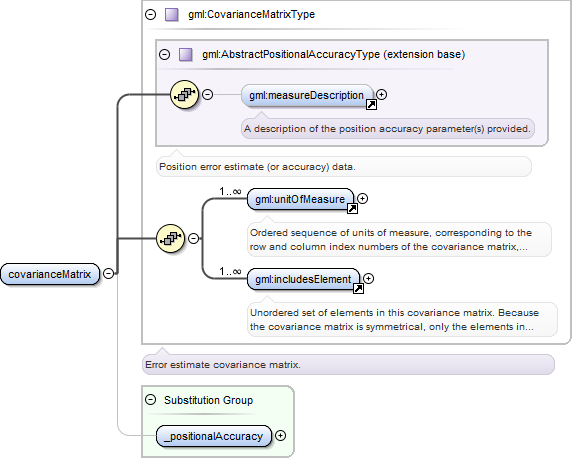Image resolution: width=573 pixels, height=459 pixels.
Task: Expand the gml:includesElement element
Action: pos(369,278)
